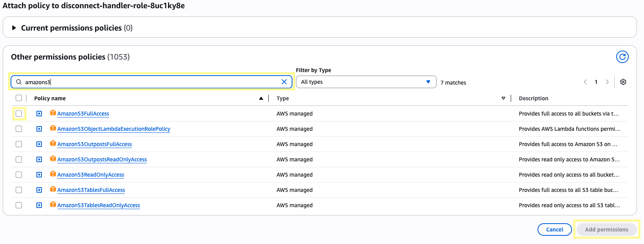Sort by Type column header
The height and width of the screenshot is (244, 644).
tap(283, 98)
